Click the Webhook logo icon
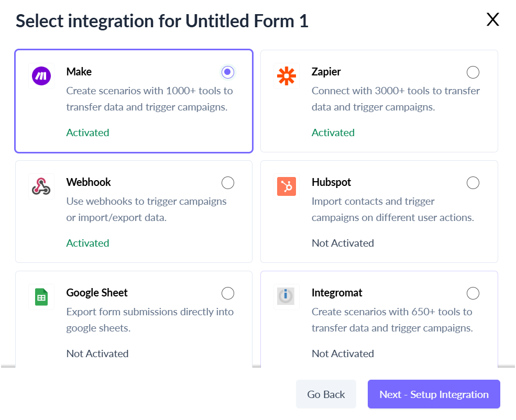 coord(41,186)
